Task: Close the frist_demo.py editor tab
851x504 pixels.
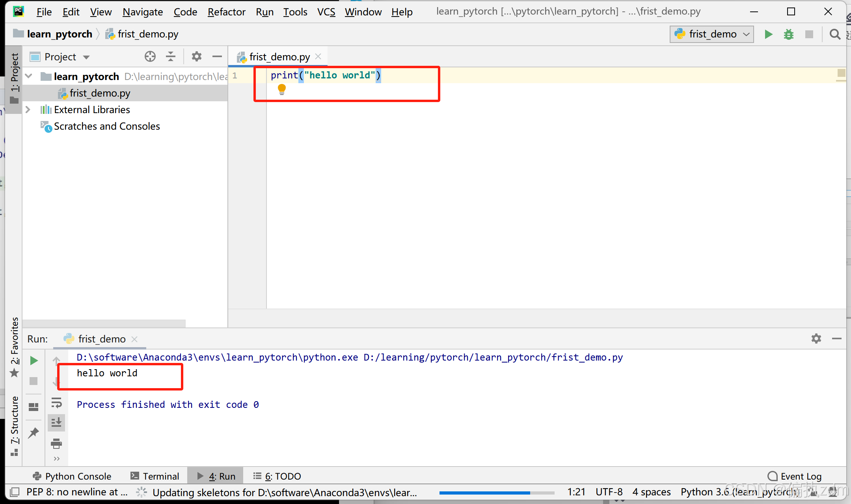Action: click(x=318, y=56)
